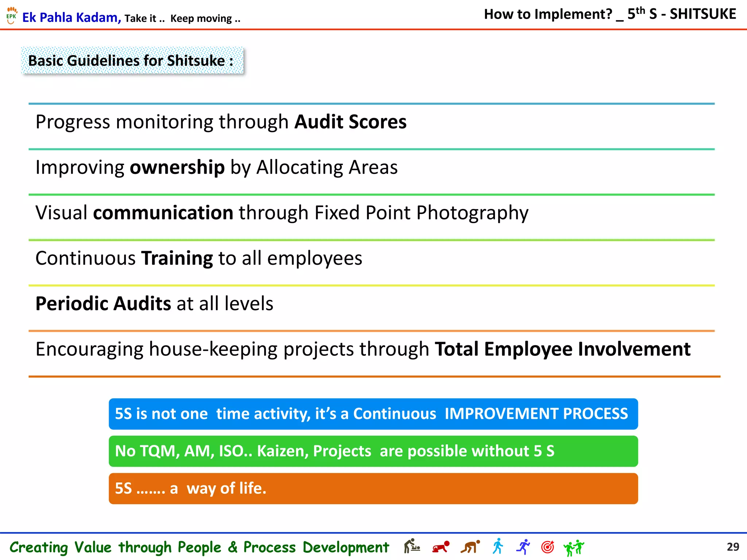Click the green celebrating people icon
Viewport: 747px width, 560px height.
pos(574,548)
